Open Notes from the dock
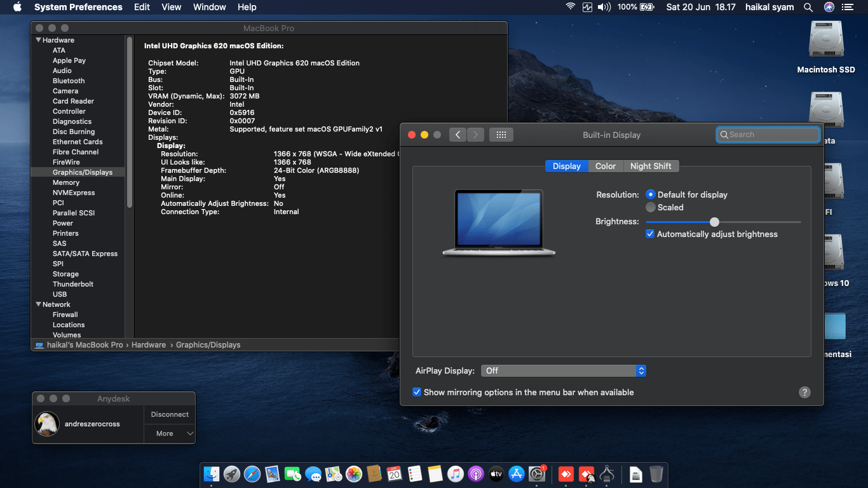The height and width of the screenshot is (488, 868). (435, 474)
